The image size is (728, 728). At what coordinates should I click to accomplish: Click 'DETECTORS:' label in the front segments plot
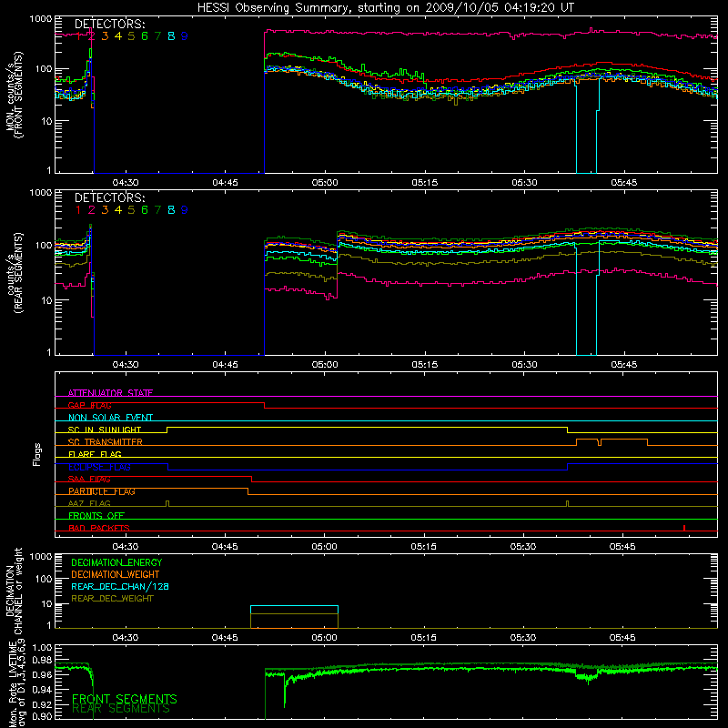click(109, 25)
